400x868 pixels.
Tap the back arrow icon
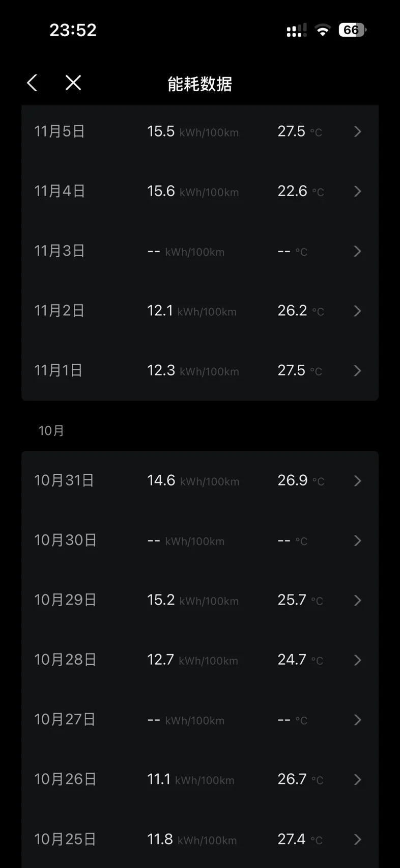[x=32, y=83]
